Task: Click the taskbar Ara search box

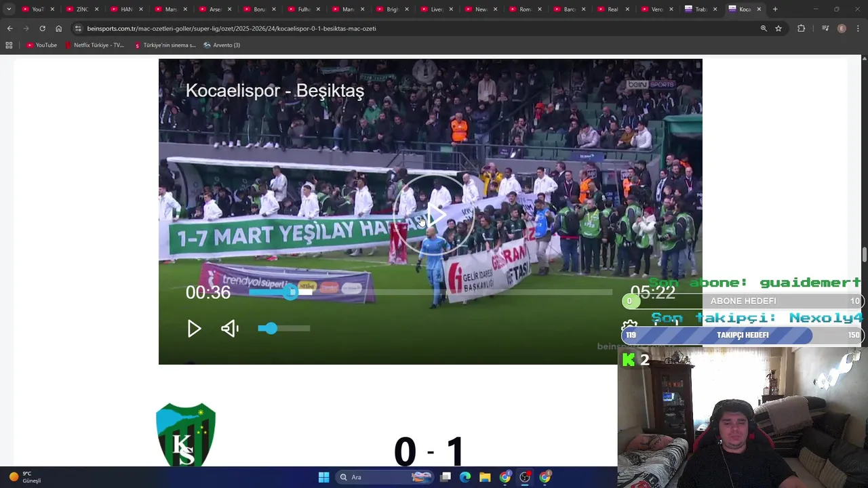Action: tap(384, 477)
